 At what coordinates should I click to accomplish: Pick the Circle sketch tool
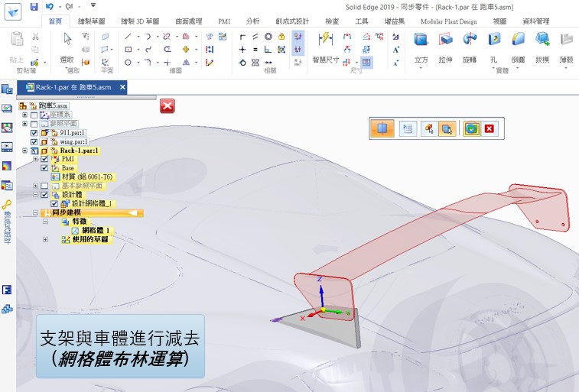(128, 63)
